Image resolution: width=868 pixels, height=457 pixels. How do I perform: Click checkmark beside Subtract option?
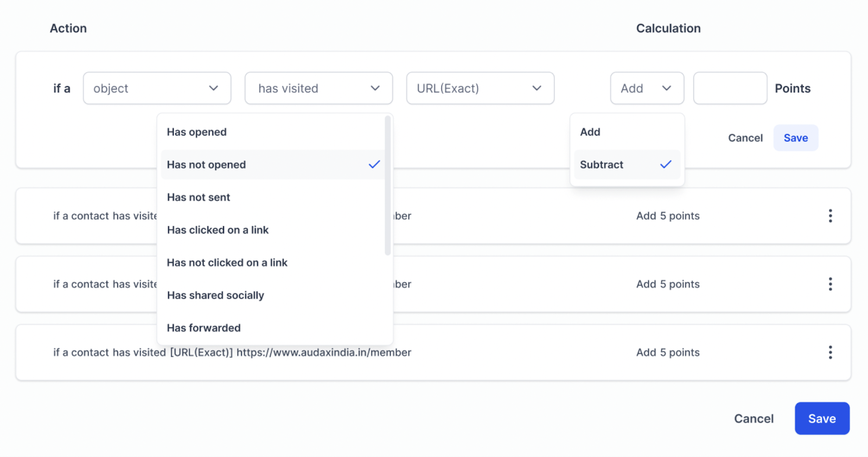pos(666,164)
